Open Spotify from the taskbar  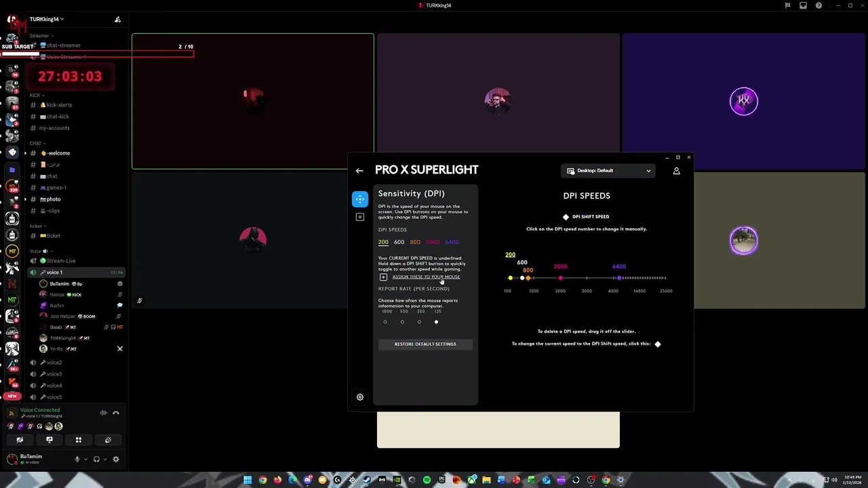click(x=427, y=480)
